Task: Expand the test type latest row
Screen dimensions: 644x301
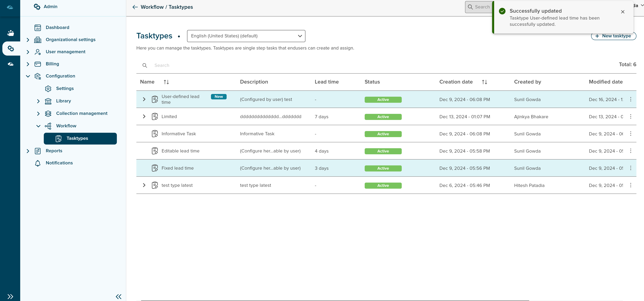Action: tap(144, 185)
